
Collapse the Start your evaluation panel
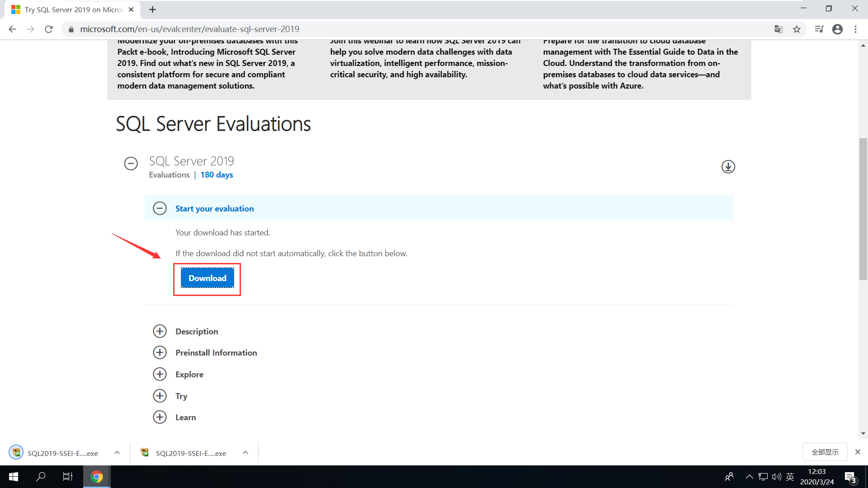click(x=160, y=208)
